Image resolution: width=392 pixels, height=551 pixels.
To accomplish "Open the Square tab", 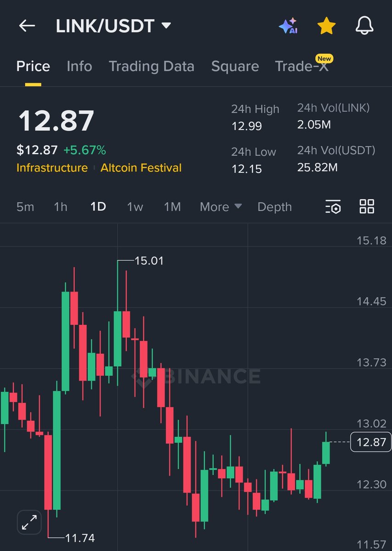I will pyautogui.click(x=235, y=66).
